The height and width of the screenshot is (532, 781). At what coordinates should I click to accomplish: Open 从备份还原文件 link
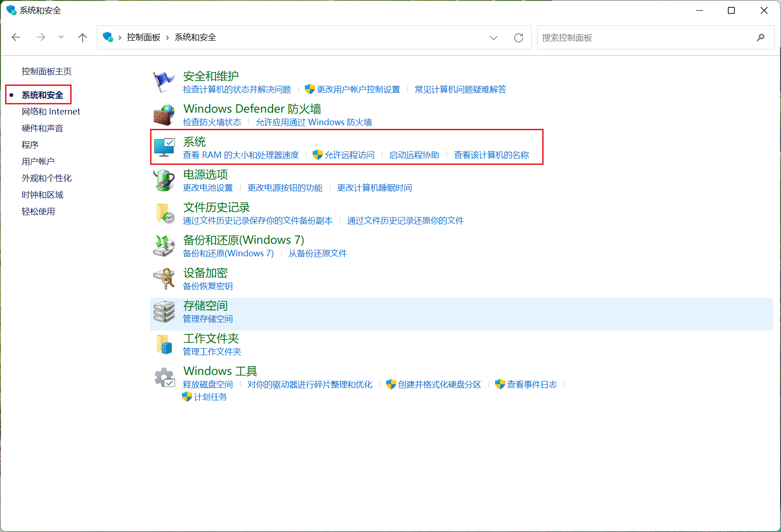(318, 253)
